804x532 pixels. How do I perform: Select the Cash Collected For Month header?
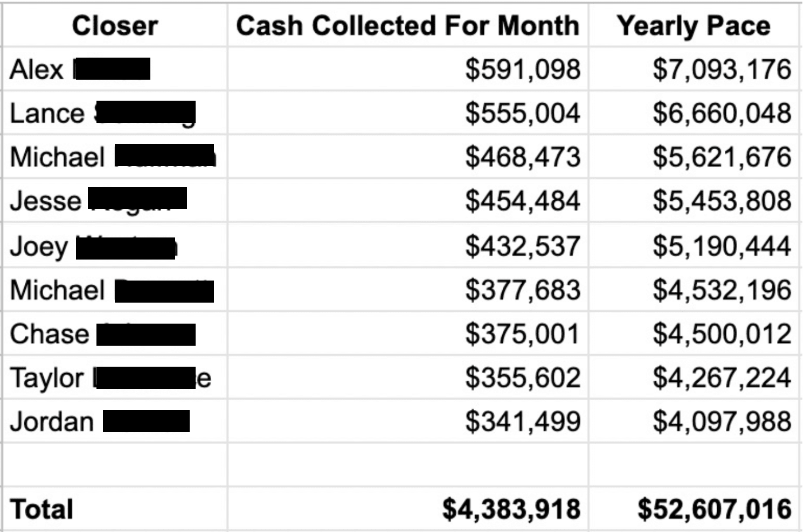(x=407, y=26)
